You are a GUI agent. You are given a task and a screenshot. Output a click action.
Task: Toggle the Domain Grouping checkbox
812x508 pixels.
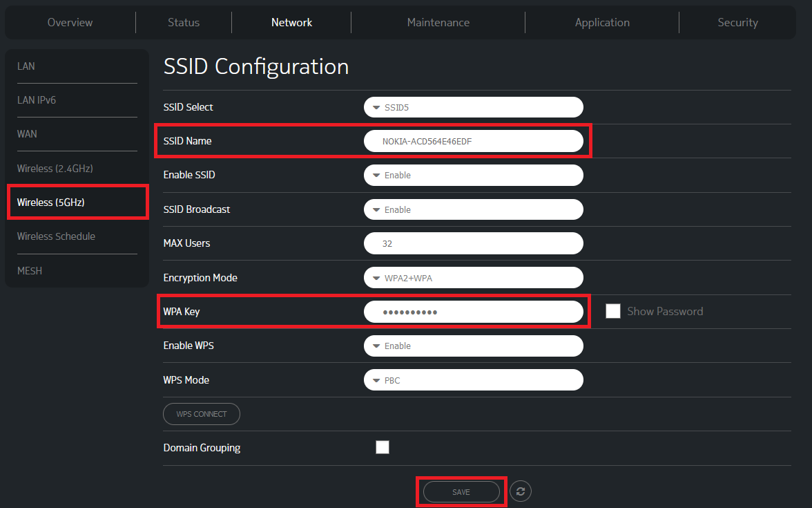click(383, 447)
